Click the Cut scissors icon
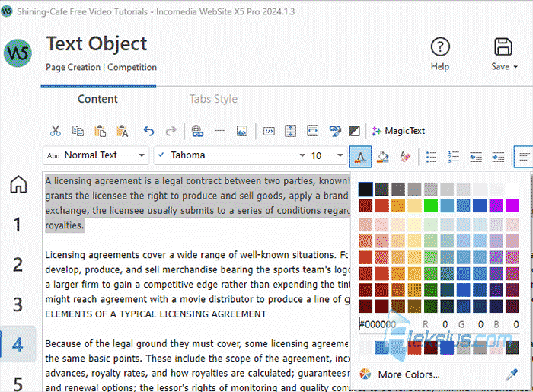The width and height of the screenshot is (533, 392). (55, 131)
